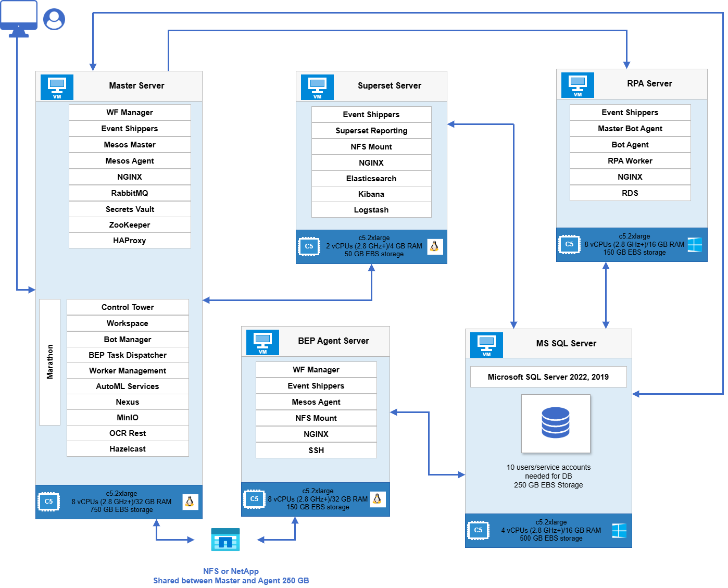The height and width of the screenshot is (588, 728).
Task: Click Mesos Master in Master Server
Action: (130, 145)
